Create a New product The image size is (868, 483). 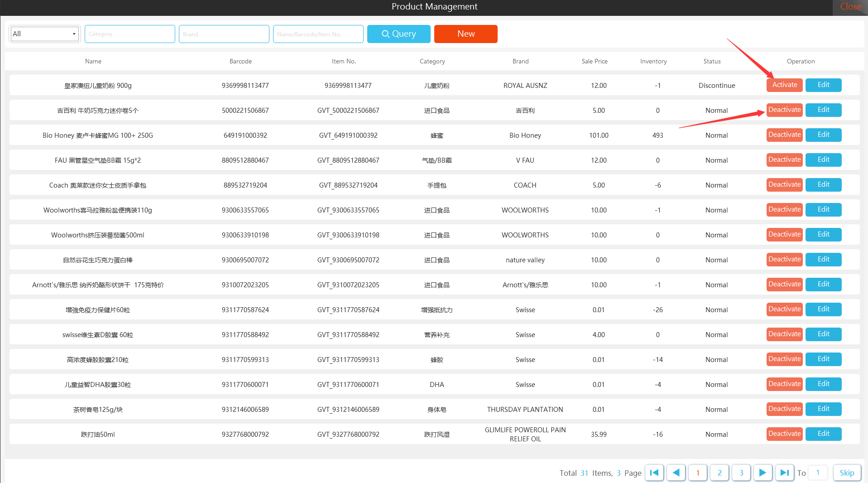pos(465,34)
